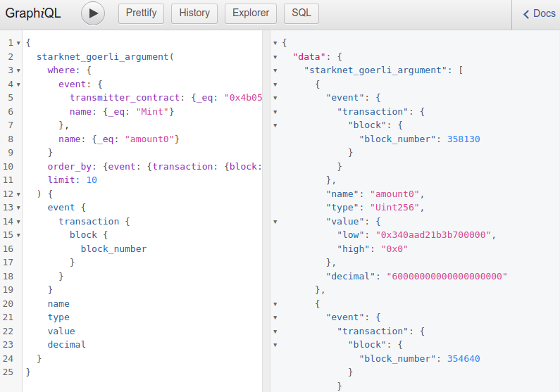Collapse the first "block" object in results
The width and height of the screenshot is (560, 392).
point(275,125)
